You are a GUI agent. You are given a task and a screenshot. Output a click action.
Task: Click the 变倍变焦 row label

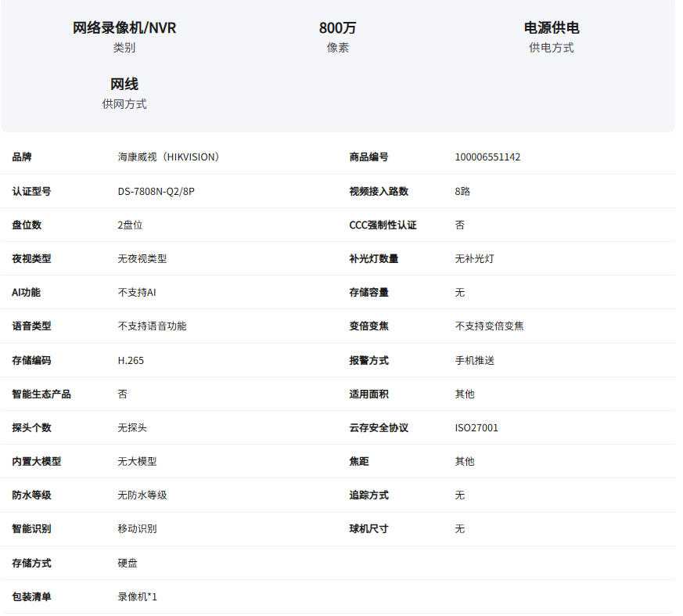coord(368,326)
